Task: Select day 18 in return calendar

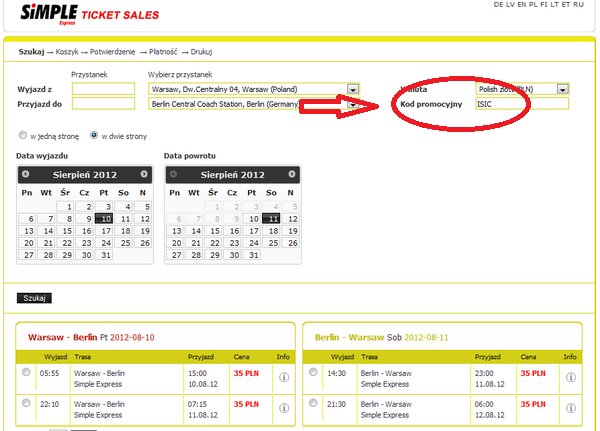Action: (271, 231)
